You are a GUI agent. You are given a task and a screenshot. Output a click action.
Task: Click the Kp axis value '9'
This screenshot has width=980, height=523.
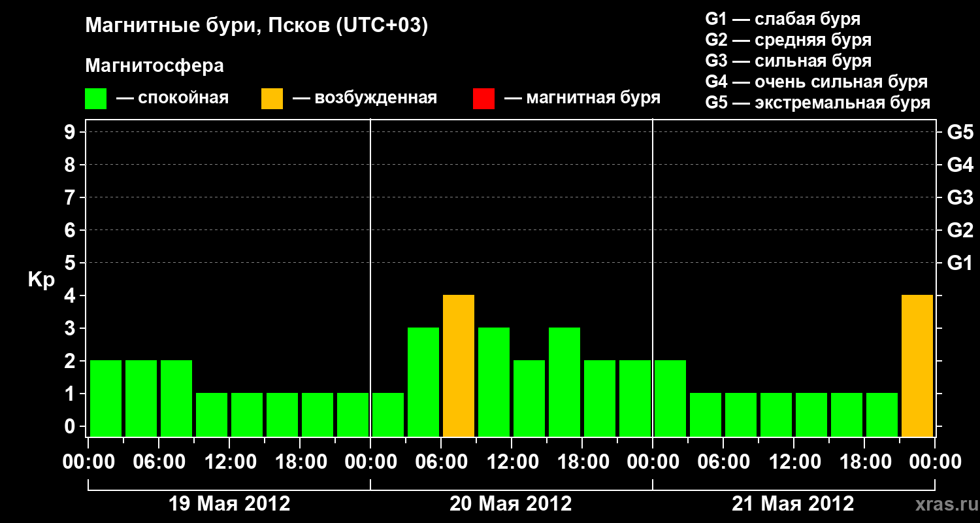(71, 133)
